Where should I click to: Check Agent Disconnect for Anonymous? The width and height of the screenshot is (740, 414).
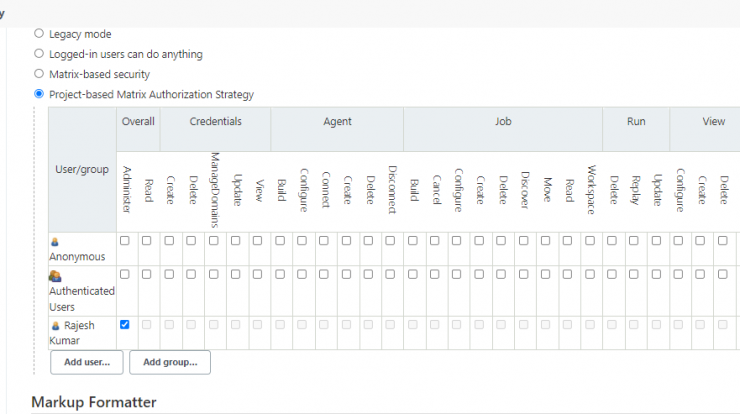[x=390, y=241]
